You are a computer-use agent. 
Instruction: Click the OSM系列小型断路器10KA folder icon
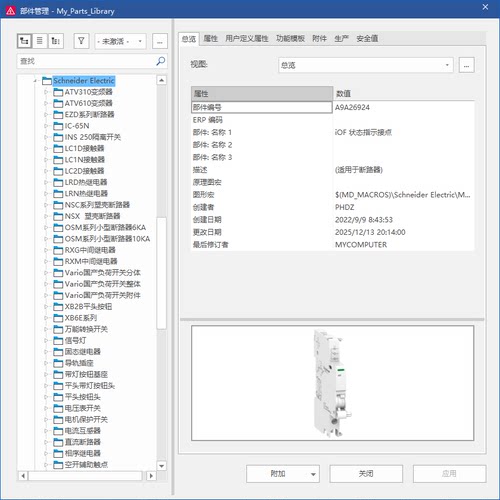[x=58, y=239]
